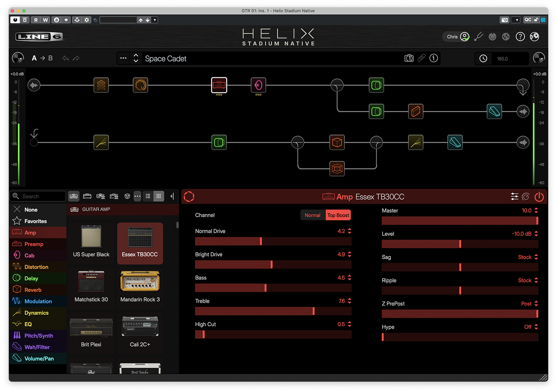Switch channel to Normal

point(313,215)
